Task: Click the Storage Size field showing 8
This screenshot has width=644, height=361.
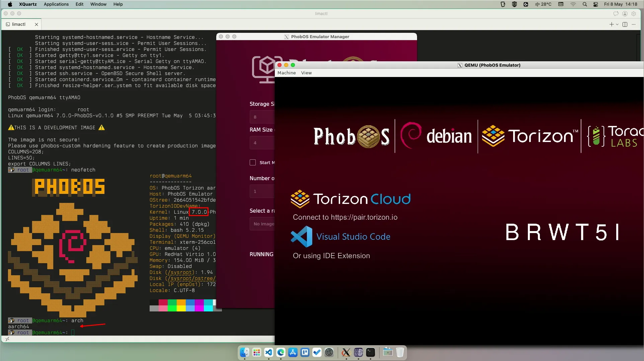Action: pos(262,117)
